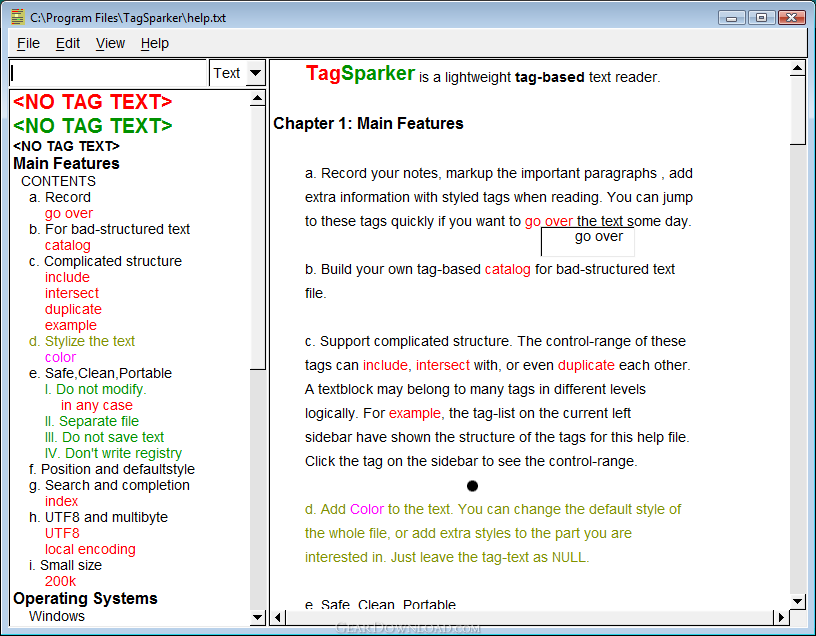This screenshot has height=636, width=816.
Task: Click the horizontal scroll-right arrow
Action: (x=781, y=618)
